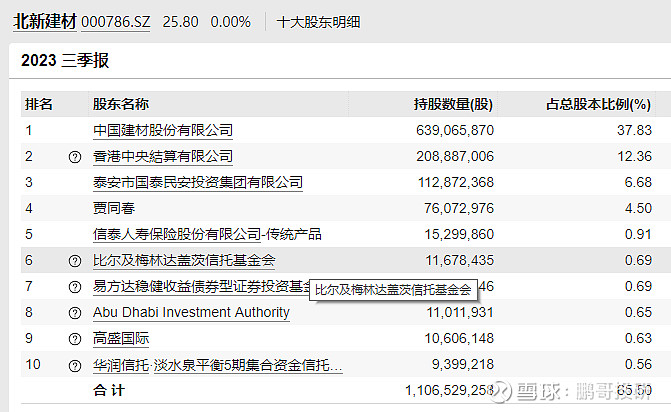Select the share count 208,887,006
This screenshot has width=671, height=412.
click(x=455, y=156)
